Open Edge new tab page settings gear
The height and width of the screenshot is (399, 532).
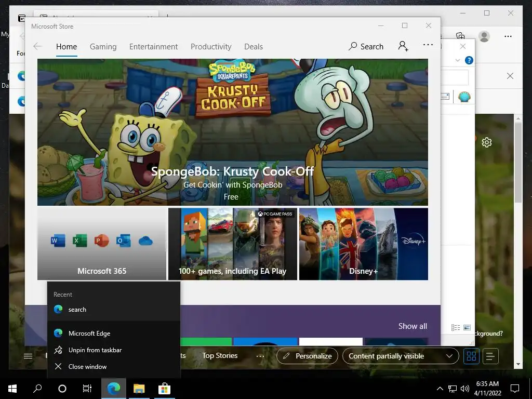[486, 142]
